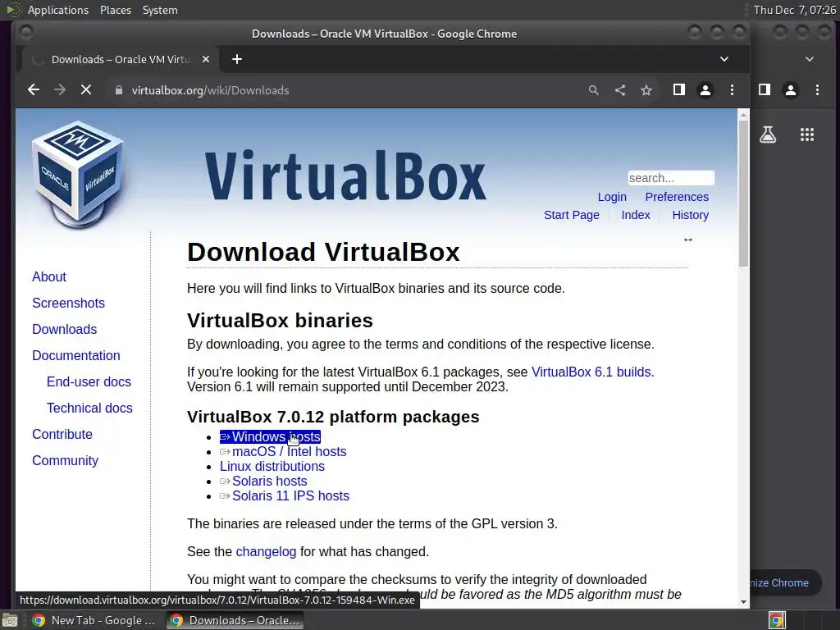
Task: Click the scrollbar up arrow
Action: click(x=743, y=115)
